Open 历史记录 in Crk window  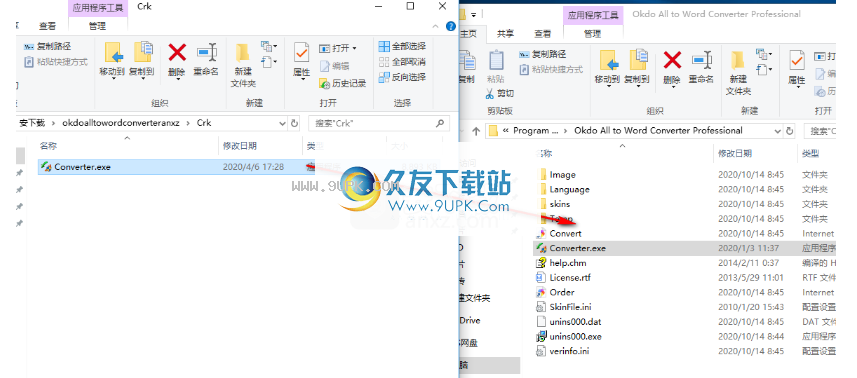point(342,84)
